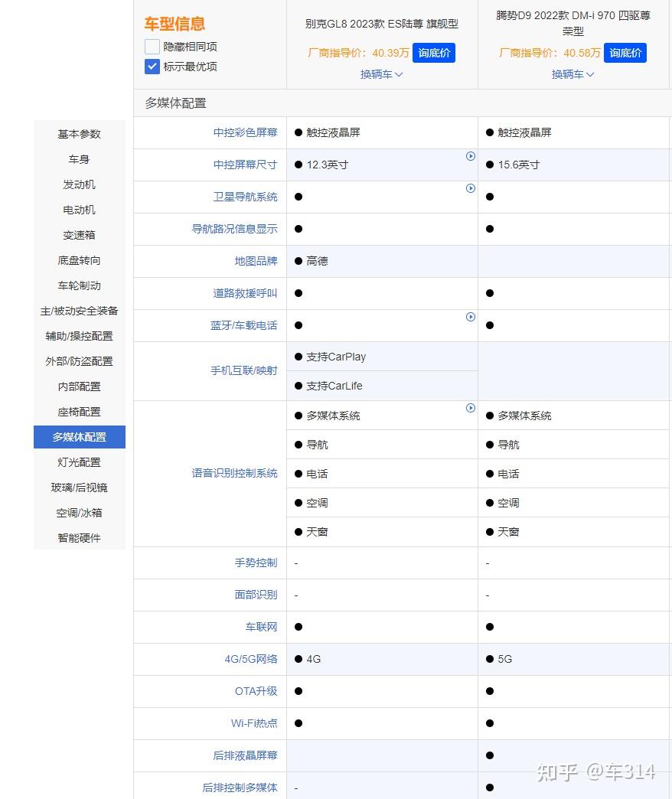Image resolution: width=672 pixels, height=799 pixels.
Task: Jump to 座椅配置 settings
Action: coord(79,412)
